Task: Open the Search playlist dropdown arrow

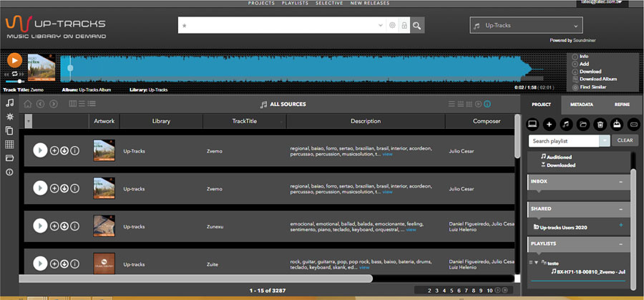Action: (605, 141)
